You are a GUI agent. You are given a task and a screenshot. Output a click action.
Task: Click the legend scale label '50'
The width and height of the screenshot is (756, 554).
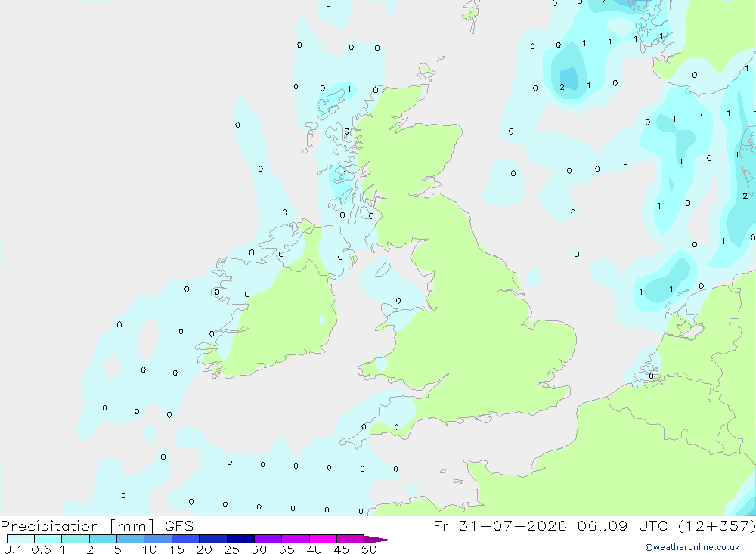pyautogui.click(x=369, y=549)
